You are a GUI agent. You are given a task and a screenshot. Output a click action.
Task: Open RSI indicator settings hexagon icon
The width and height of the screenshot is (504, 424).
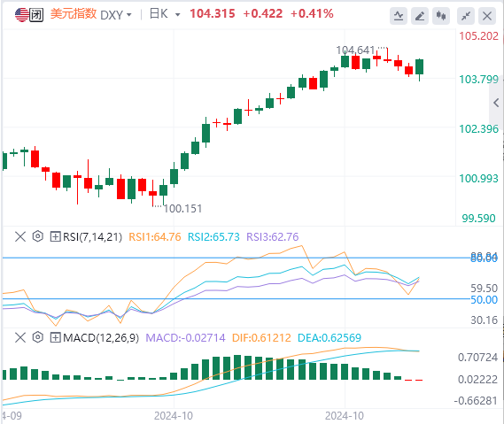click(37, 236)
